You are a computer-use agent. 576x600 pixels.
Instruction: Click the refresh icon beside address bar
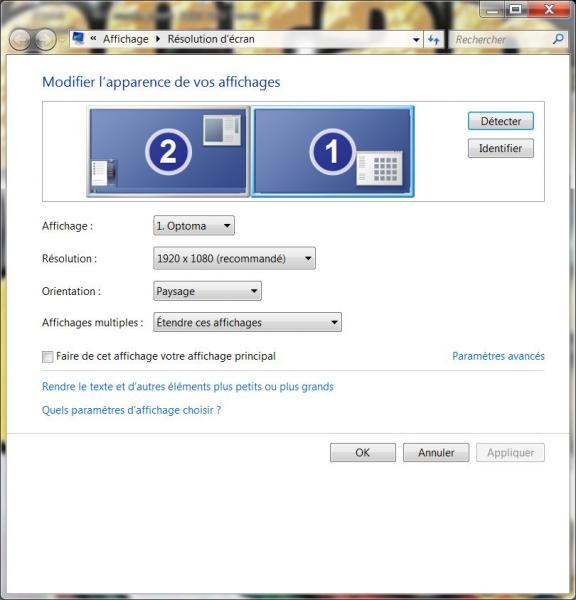434,39
